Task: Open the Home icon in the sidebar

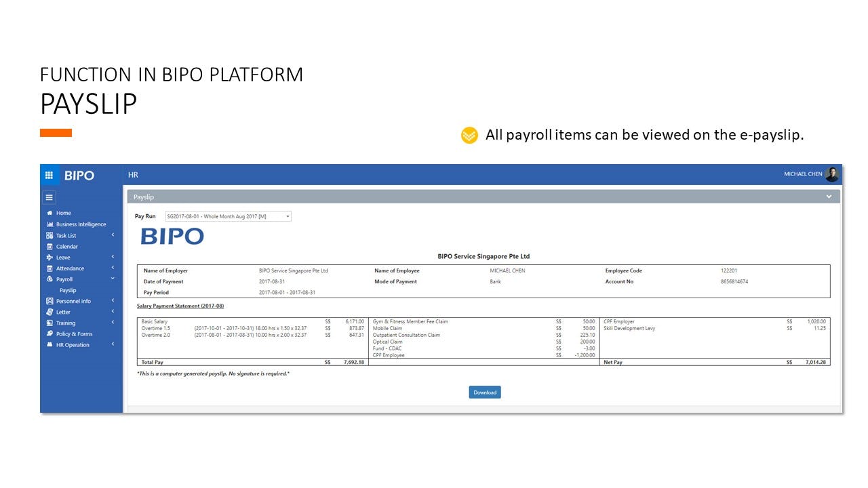Action: (50, 213)
